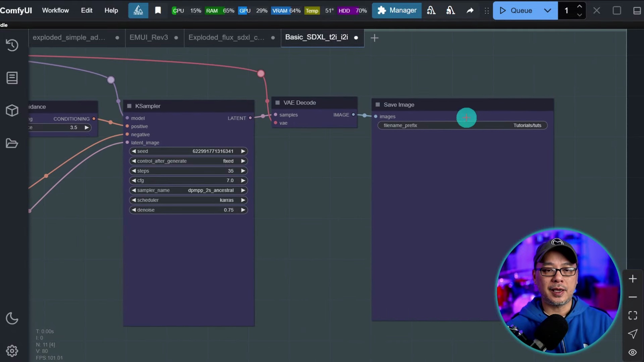Increase steps with right arrow

pyautogui.click(x=243, y=171)
